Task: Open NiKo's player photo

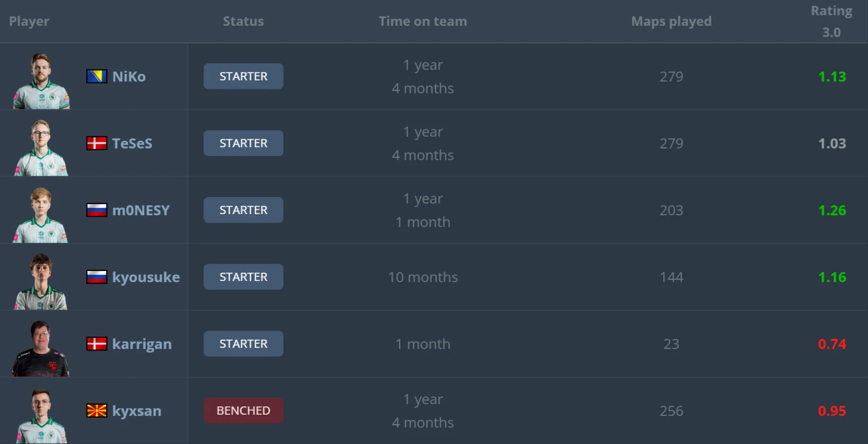Action: 41,81
